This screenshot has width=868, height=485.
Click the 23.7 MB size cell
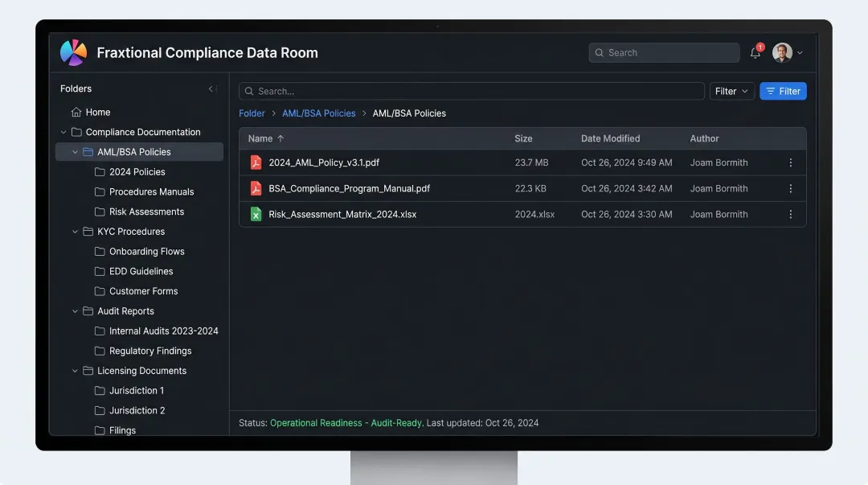pyautogui.click(x=531, y=162)
